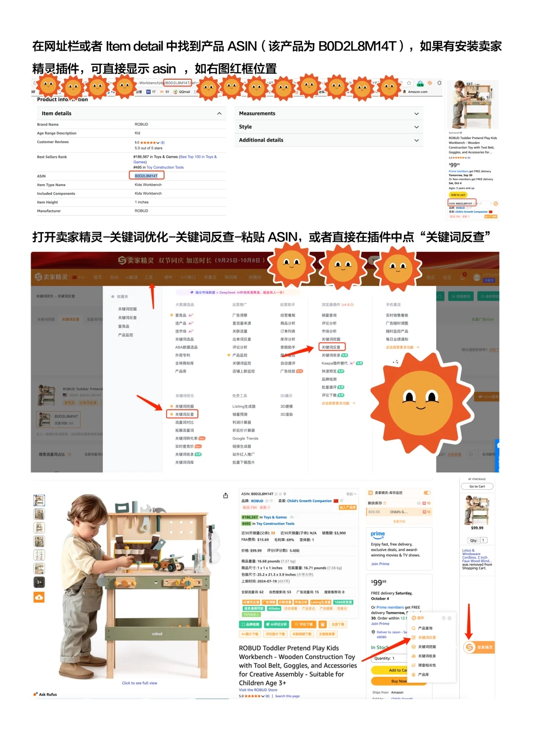This screenshot has height=756, width=534.
Task: Click the 主图下载 button
Action: pyautogui.click(x=338, y=624)
